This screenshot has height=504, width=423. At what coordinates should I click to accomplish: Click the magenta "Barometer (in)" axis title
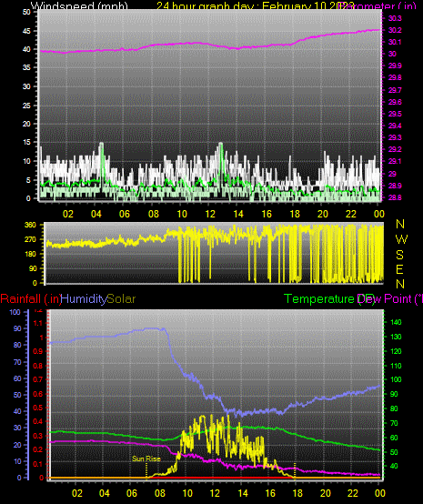pyautogui.click(x=378, y=5)
